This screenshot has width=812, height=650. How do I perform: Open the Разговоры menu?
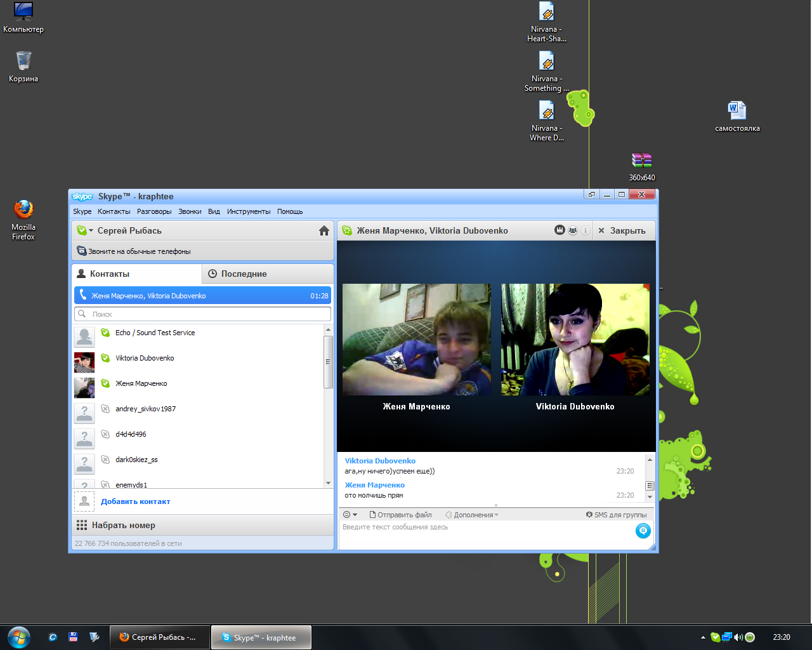coord(154,211)
